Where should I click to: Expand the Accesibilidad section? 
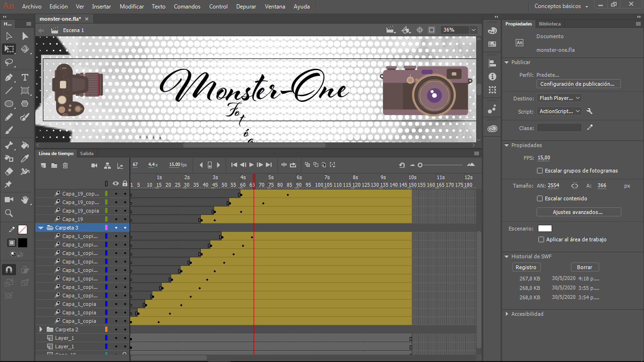click(x=507, y=314)
